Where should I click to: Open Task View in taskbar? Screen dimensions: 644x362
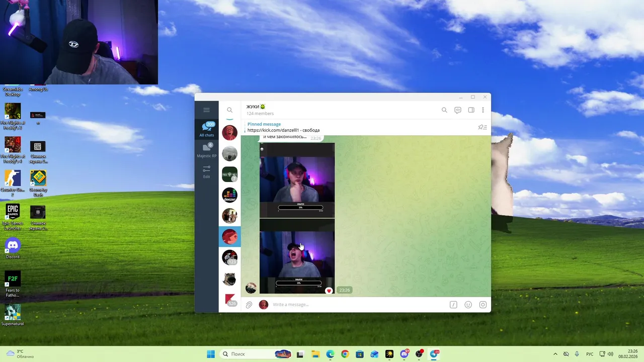pos(300,354)
